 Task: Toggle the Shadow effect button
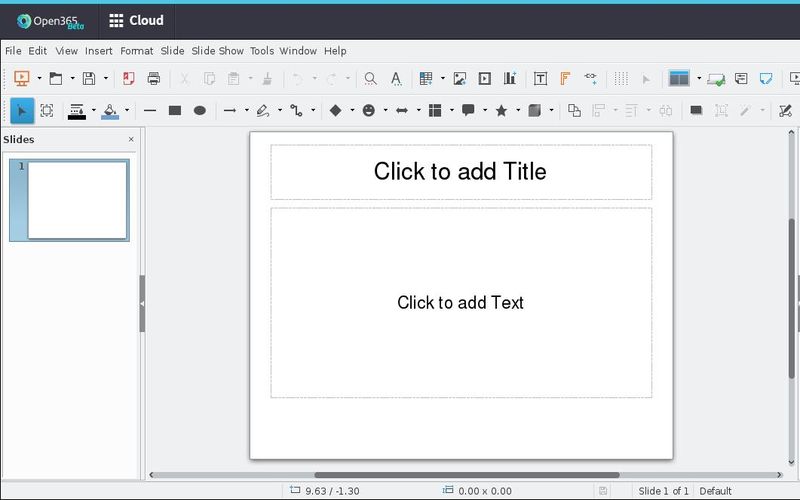point(696,111)
